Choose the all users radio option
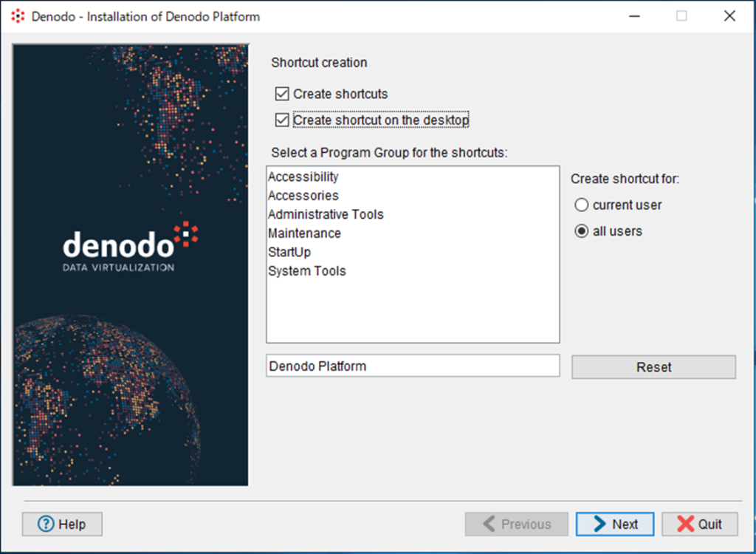 tap(582, 231)
